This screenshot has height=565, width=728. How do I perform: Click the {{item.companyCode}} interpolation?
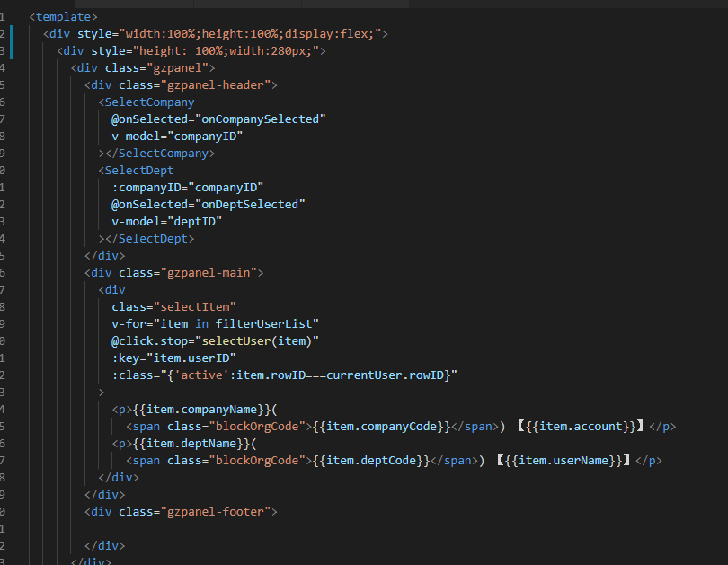click(381, 427)
